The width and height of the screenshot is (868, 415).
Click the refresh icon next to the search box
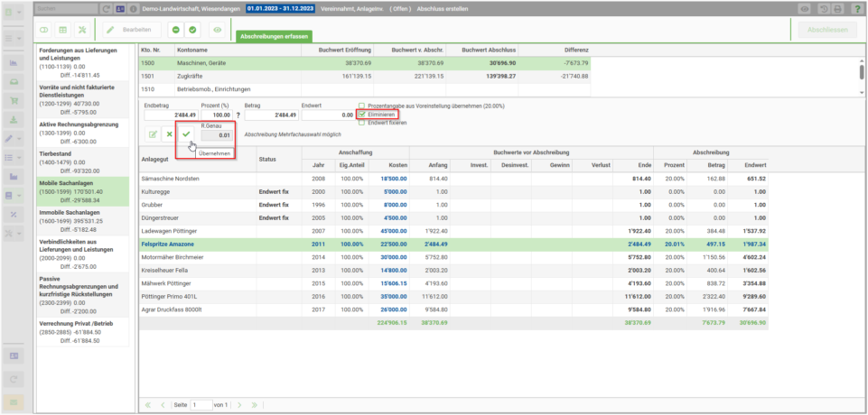[107, 9]
